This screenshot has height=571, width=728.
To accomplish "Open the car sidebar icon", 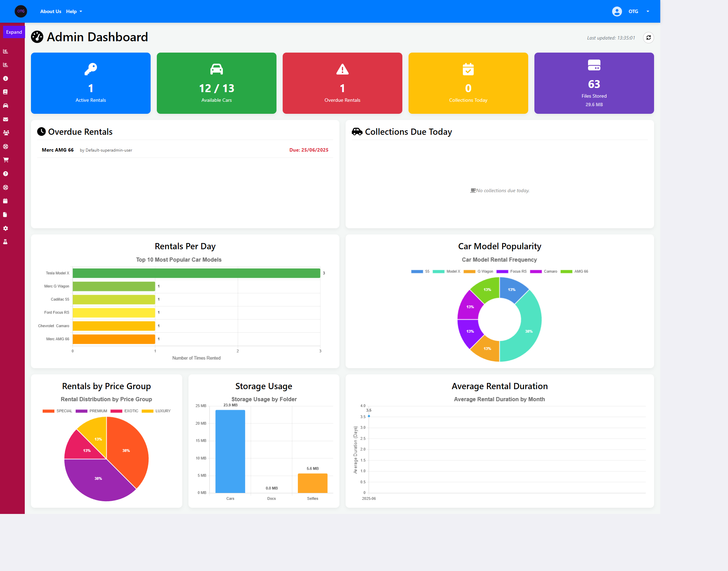I will pos(6,106).
